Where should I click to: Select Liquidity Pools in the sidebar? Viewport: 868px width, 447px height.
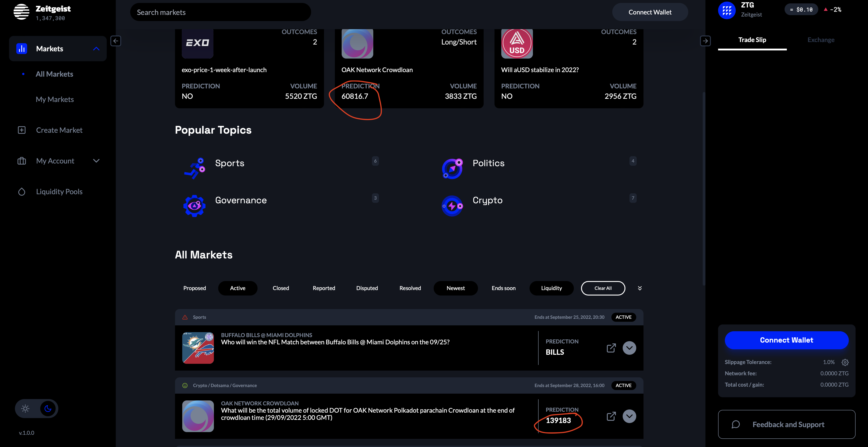[x=59, y=191]
